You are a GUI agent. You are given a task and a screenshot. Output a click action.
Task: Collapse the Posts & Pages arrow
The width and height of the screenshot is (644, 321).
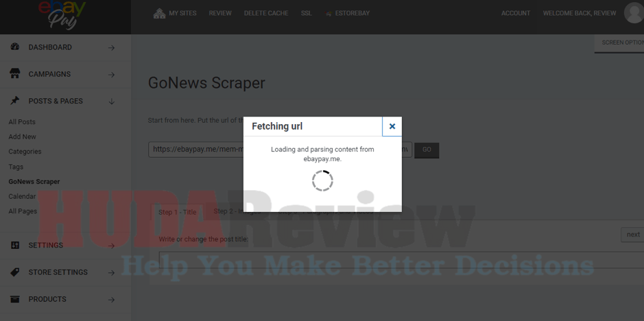pos(111,102)
